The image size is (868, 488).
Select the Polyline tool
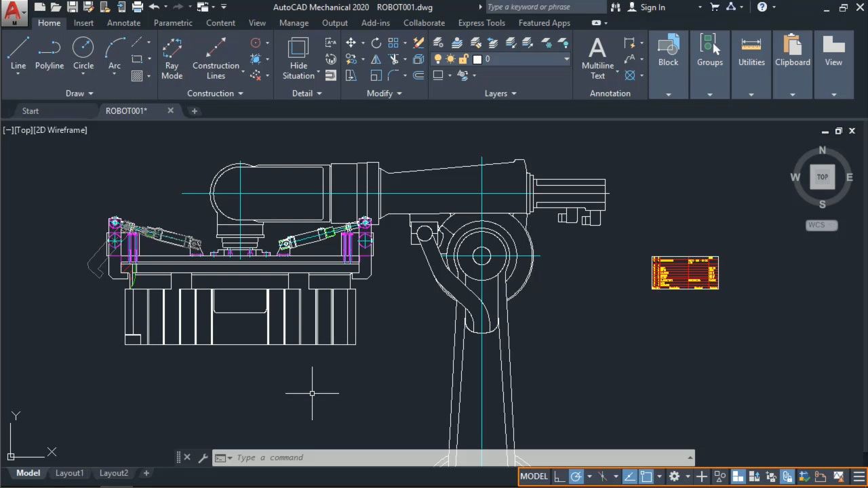coord(50,54)
